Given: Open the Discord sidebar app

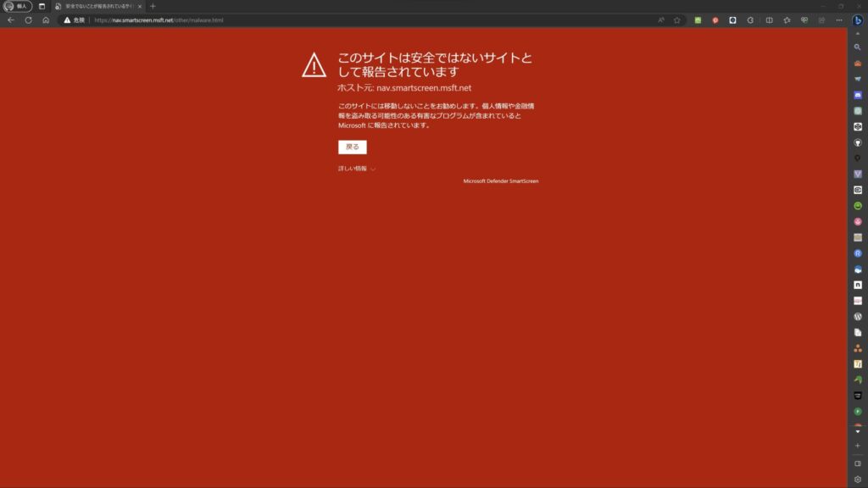Looking at the screenshot, I should pos(858,95).
